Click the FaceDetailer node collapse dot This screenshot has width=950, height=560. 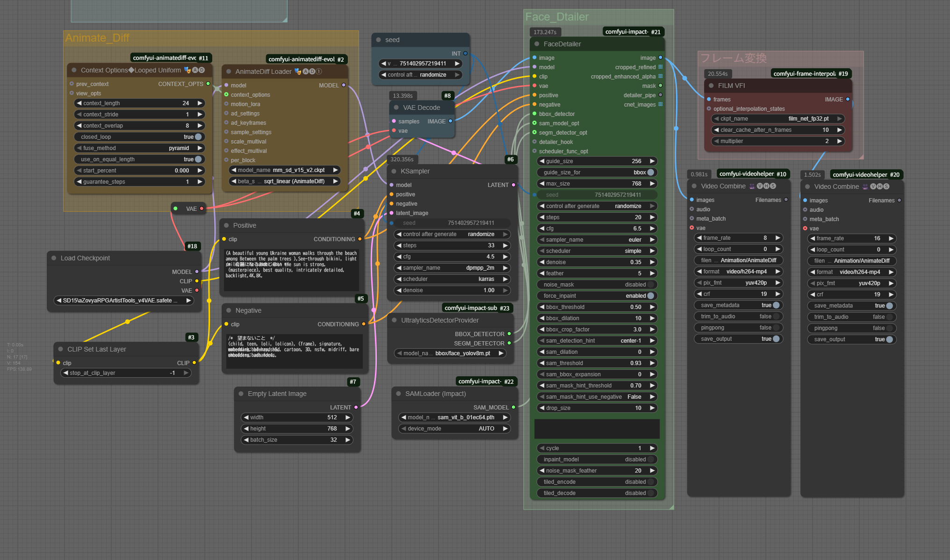click(537, 44)
